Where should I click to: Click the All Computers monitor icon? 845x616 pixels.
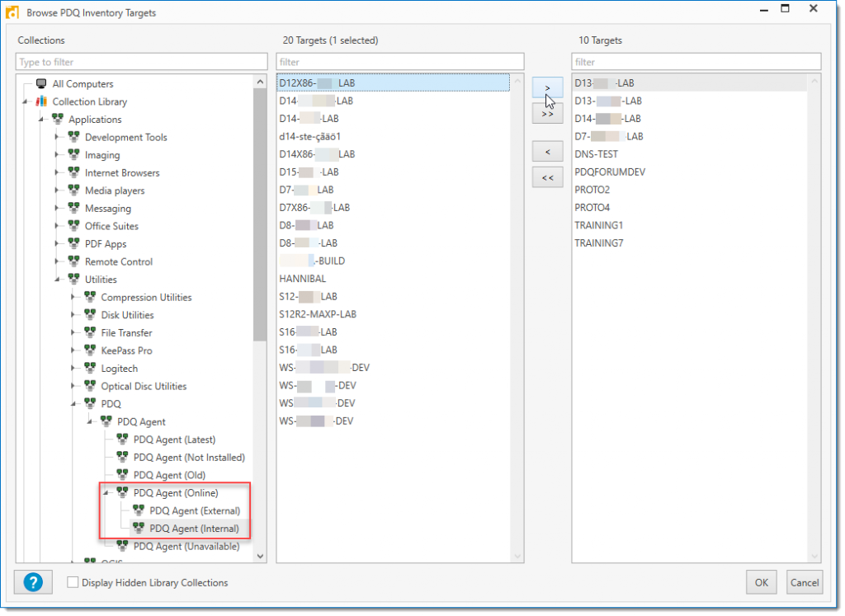click(41, 83)
